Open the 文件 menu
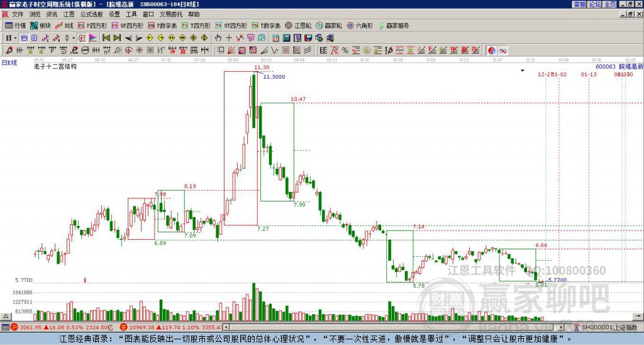Image resolution: width=644 pixels, height=345 pixels. click(x=18, y=14)
